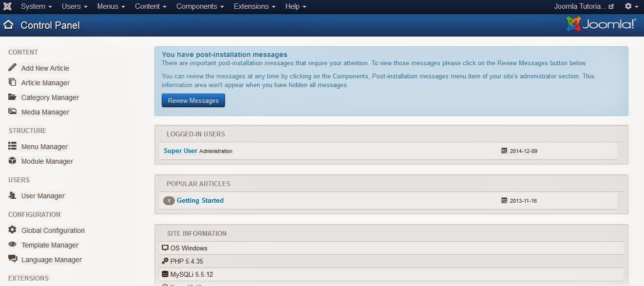Click the post-installation messages heading
The width and height of the screenshot is (644, 286).
(x=225, y=55)
